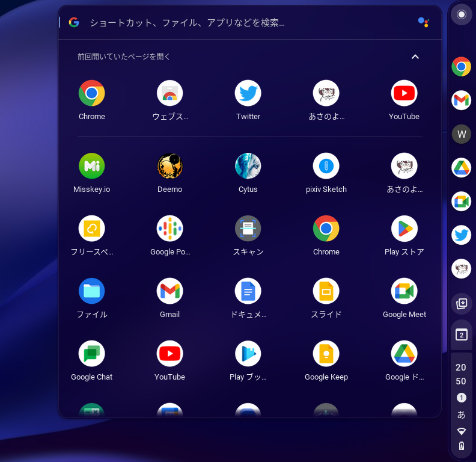The width and height of the screenshot is (476, 462).
Task: Collapse the recent apps section chevron
Action: [x=415, y=57]
